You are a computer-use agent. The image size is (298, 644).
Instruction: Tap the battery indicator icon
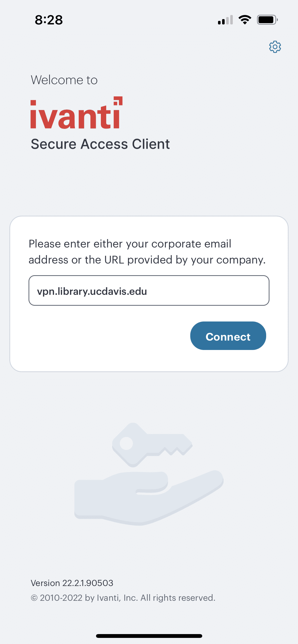(x=267, y=20)
